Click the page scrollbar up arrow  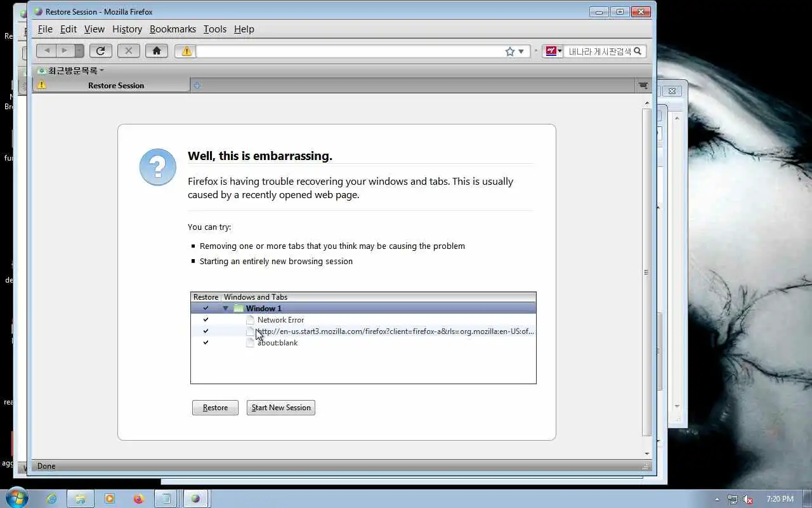tap(646, 102)
